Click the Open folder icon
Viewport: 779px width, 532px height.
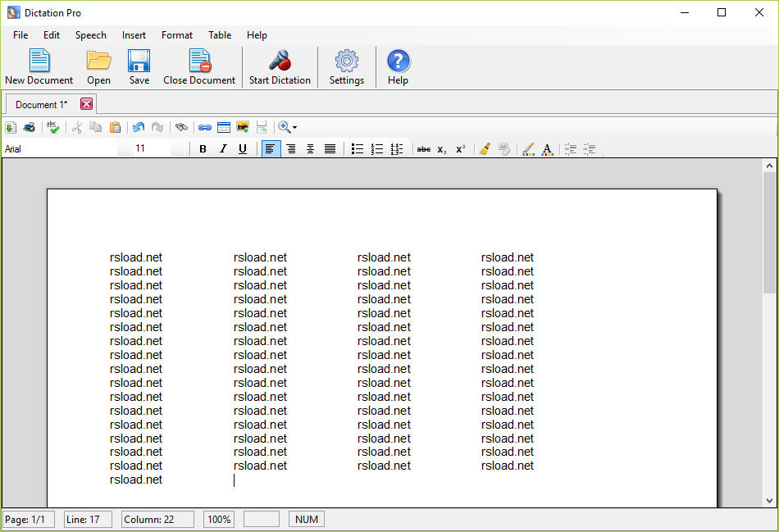click(x=98, y=67)
